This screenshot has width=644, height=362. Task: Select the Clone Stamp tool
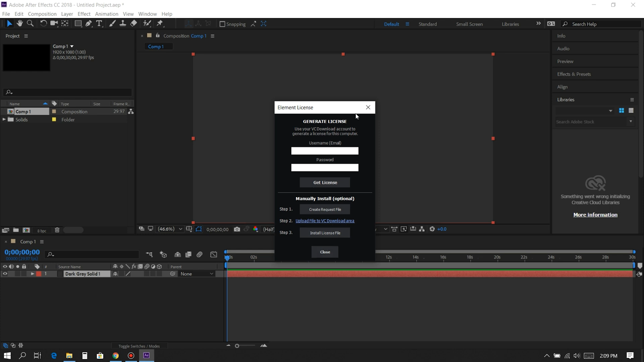(x=123, y=24)
